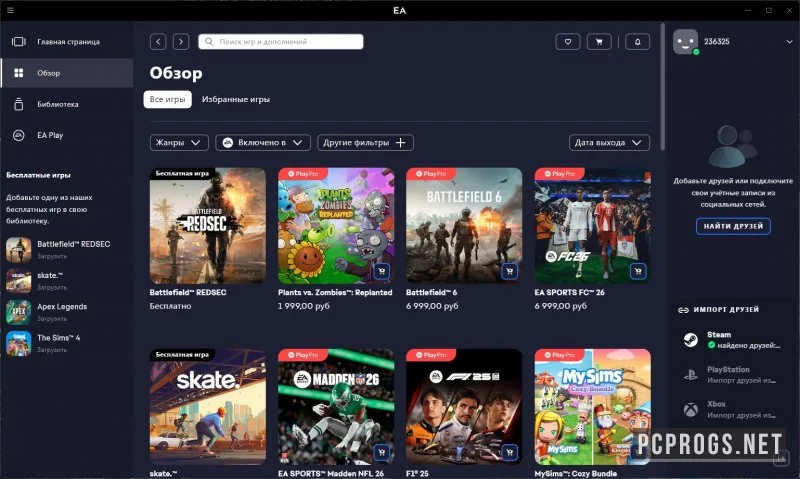
Task: Select Steam friend import icon
Action: click(x=690, y=340)
